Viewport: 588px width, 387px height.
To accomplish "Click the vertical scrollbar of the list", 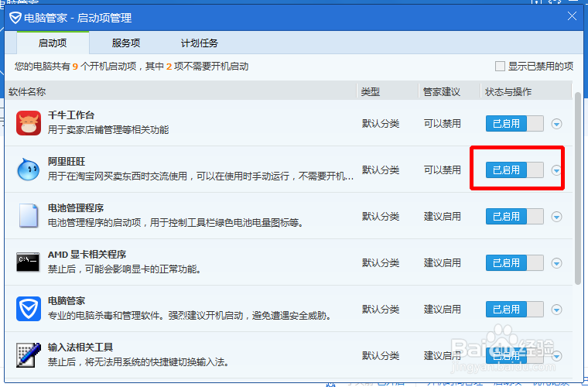I will (x=577, y=187).
